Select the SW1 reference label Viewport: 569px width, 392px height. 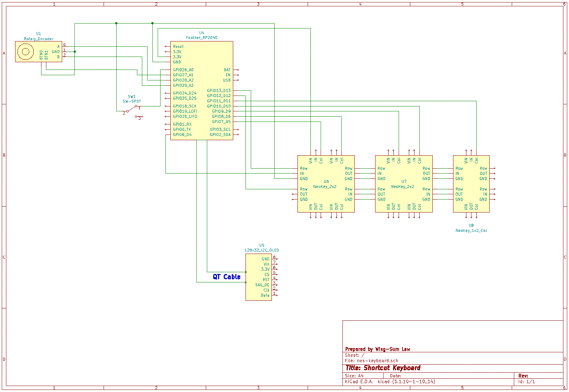[132, 97]
